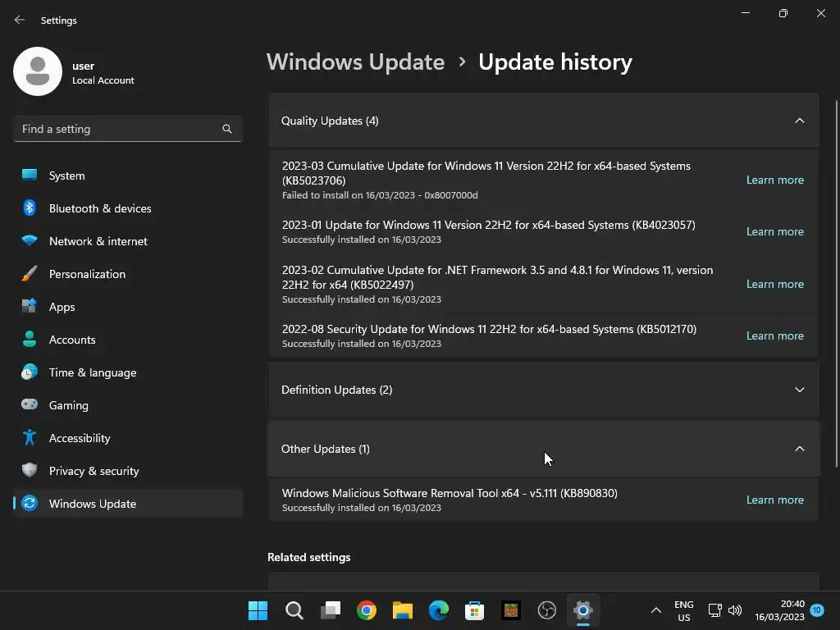Open Microsoft Store from the taskbar
The width and height of the screenshot is (840, 630).
tap(475, 610)
